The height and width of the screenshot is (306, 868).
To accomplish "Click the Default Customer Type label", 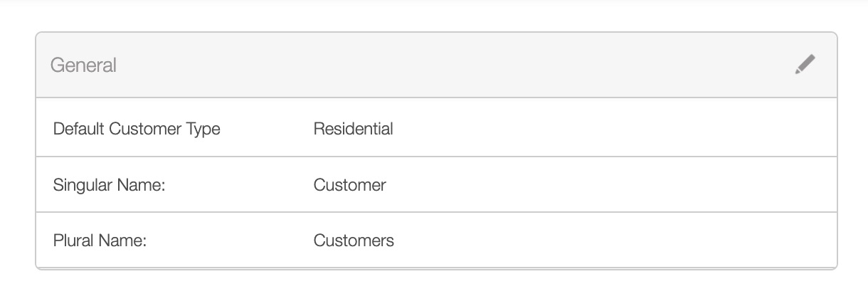I will click(x=137, y=129).
